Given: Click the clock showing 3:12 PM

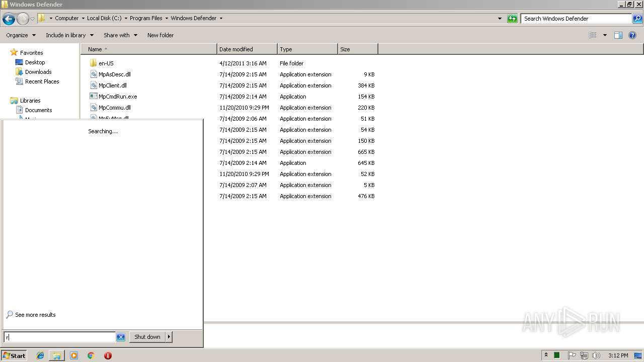Looking at the screenshot, I should [618, 355].
